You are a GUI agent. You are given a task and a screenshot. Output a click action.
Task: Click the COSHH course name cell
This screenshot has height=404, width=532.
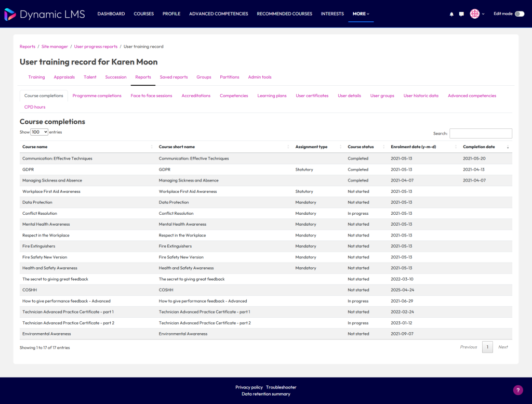tap(30, 290)
